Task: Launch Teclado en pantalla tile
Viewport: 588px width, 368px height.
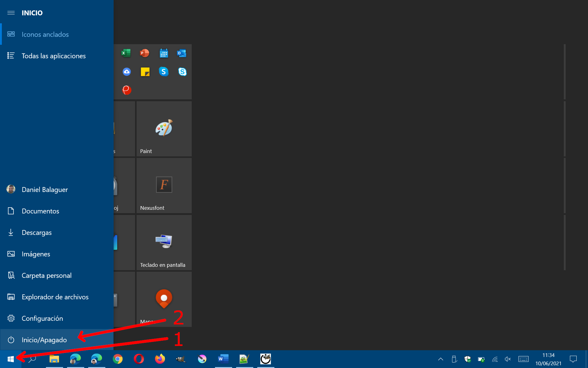Action: 164,242
